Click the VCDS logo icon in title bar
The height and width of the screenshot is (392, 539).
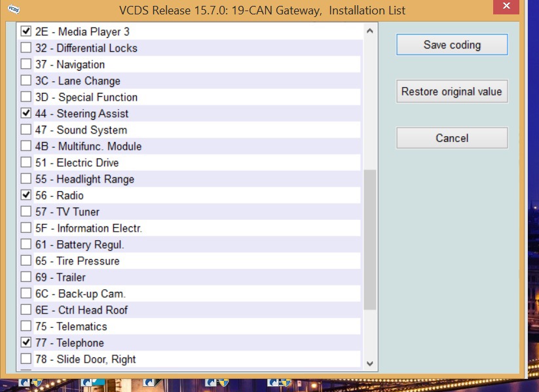pos(14,9)
